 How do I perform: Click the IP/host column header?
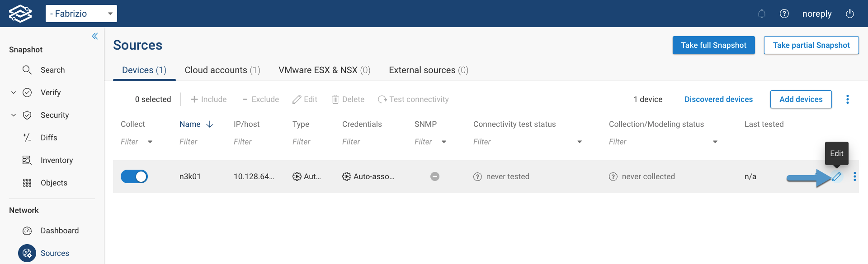pyautogui.click(x=247, y=124)
